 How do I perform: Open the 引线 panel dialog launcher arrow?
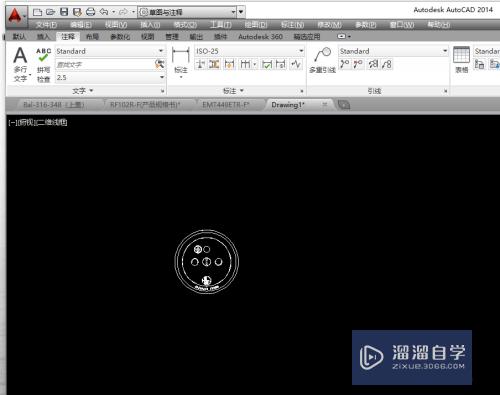[x=446, y=91]
